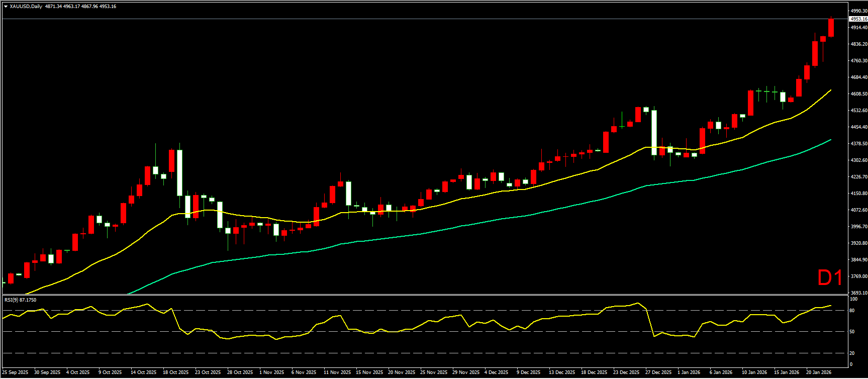Click the RSI level 80 scale label
Image resolution: width=868 pixels, height=379 pixels.
pos(852,311)
